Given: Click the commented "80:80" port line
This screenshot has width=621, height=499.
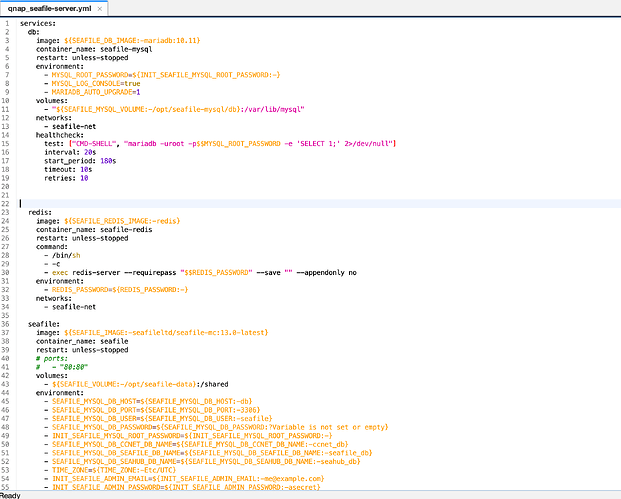Looking at the screenshot, I should (x=62, y=367).
